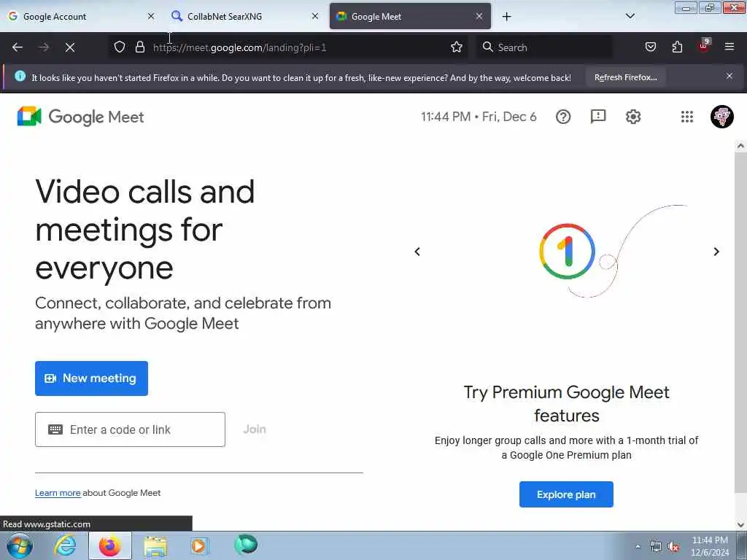Close the Google Meet tab

[479, 16]
